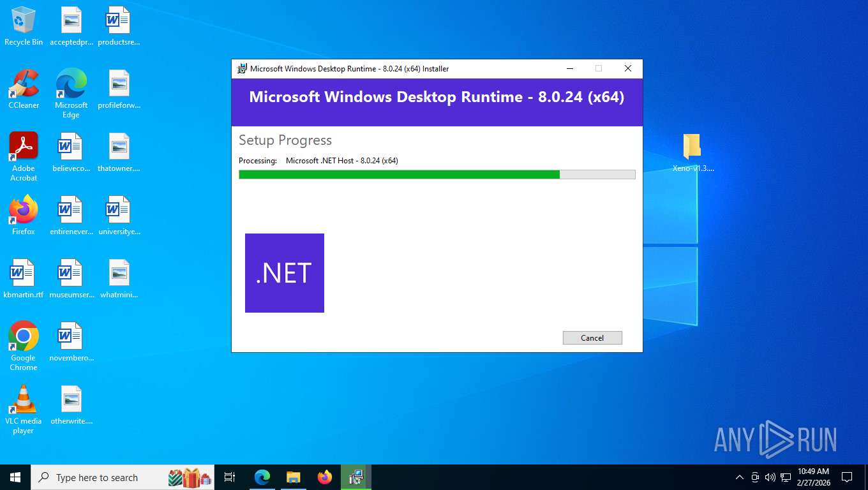The height and width of the screenshot is (490, 868).
Task: Open the clock and calendar flyout
Action: [813, 477]
